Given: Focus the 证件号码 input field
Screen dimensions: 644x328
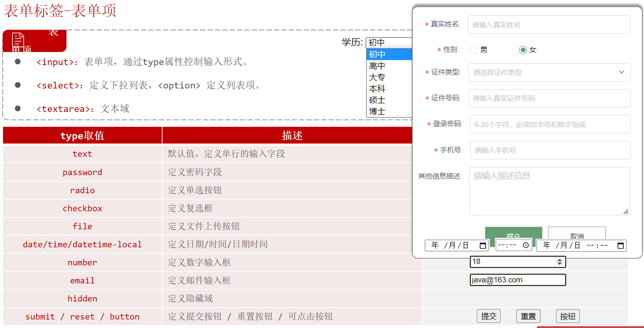Looking at the screenshot, I should point(549,98).
